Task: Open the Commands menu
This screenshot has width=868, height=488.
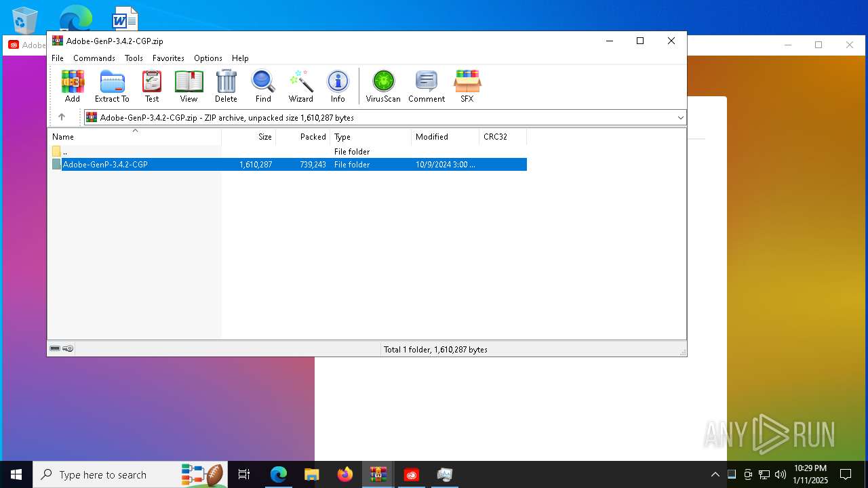Action: click(x=94, y=58)
